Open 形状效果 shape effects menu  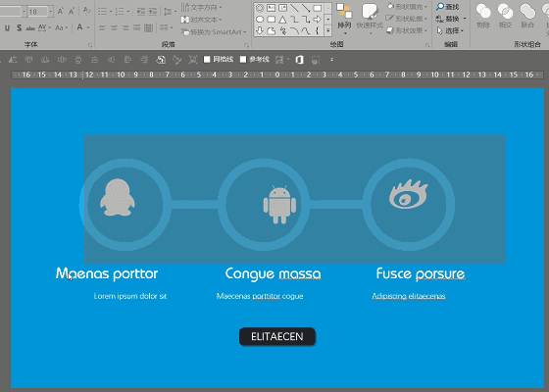point(407,30)
